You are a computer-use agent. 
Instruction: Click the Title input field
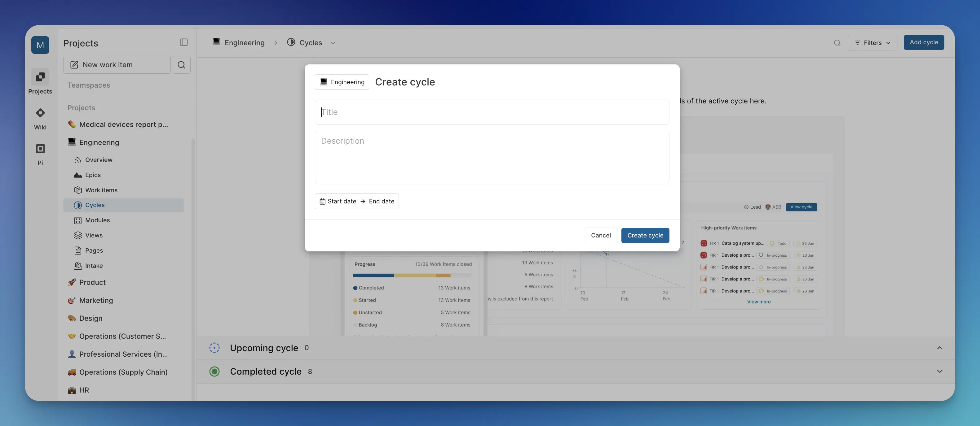click(492, 112)
